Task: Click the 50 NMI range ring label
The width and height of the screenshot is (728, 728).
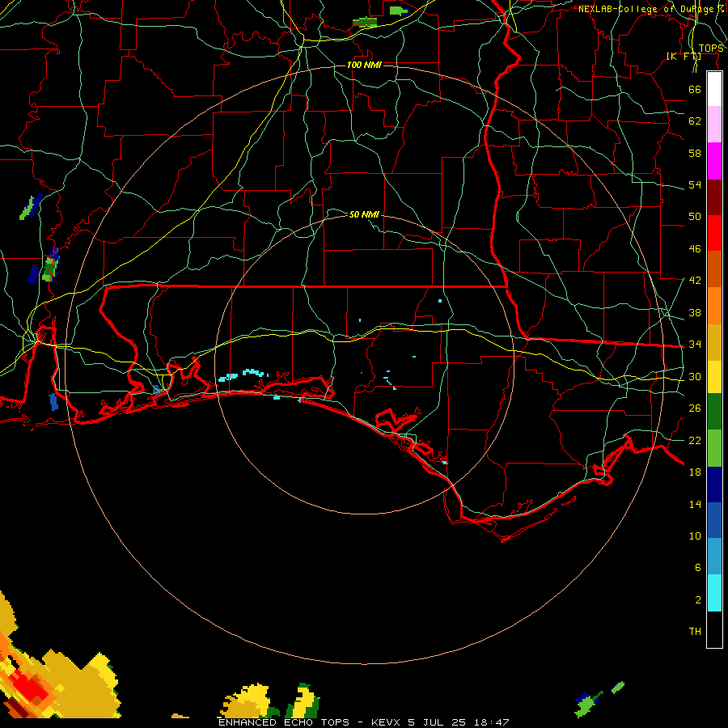Action: (x=364, y=214)
